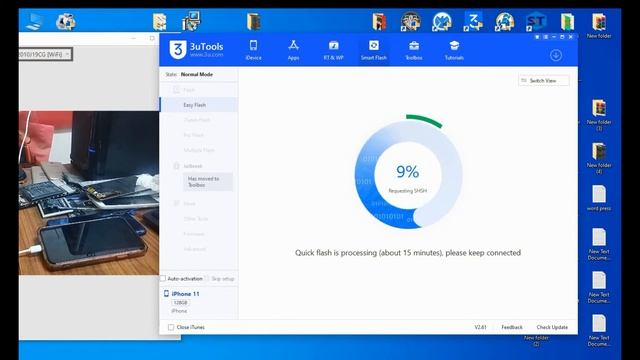This screenshot has height=360, width=640.
Task: Click the 3uTools shield logo
Action: click(178, 50)
